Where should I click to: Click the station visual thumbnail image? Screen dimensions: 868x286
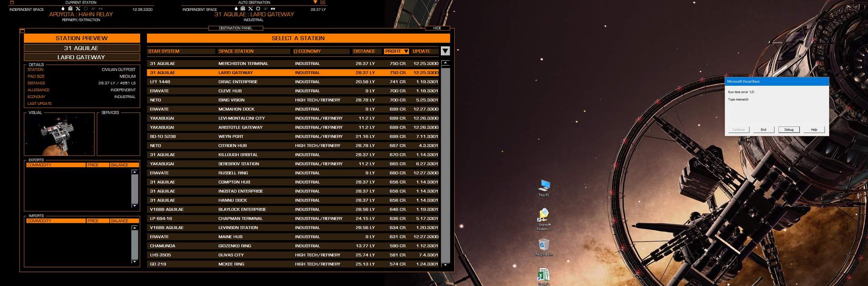(x=59, y=134)
